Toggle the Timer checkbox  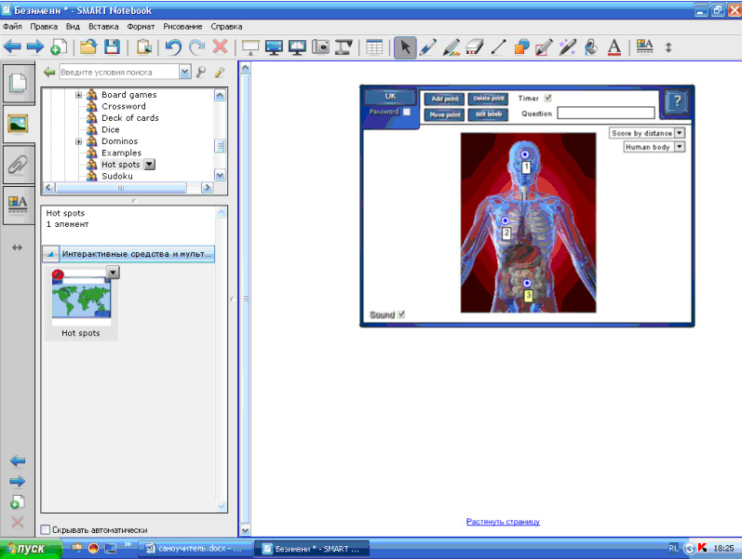[548, 98]
